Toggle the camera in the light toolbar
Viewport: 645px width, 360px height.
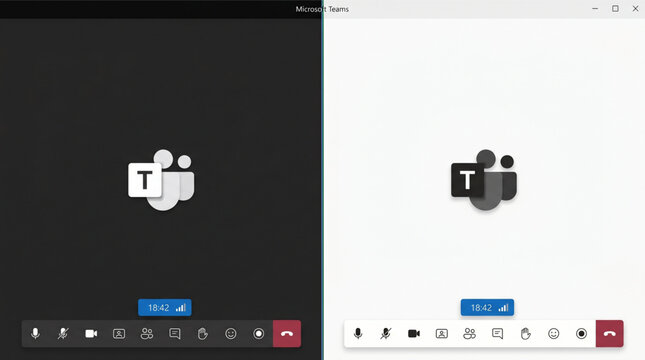[414, 334]
